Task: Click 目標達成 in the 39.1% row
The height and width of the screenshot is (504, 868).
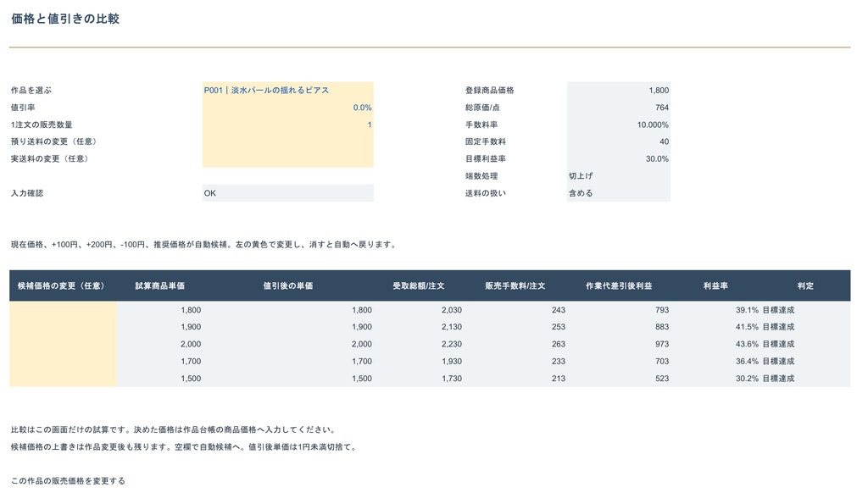Action: pyautogui.click(x=778, y=310)
